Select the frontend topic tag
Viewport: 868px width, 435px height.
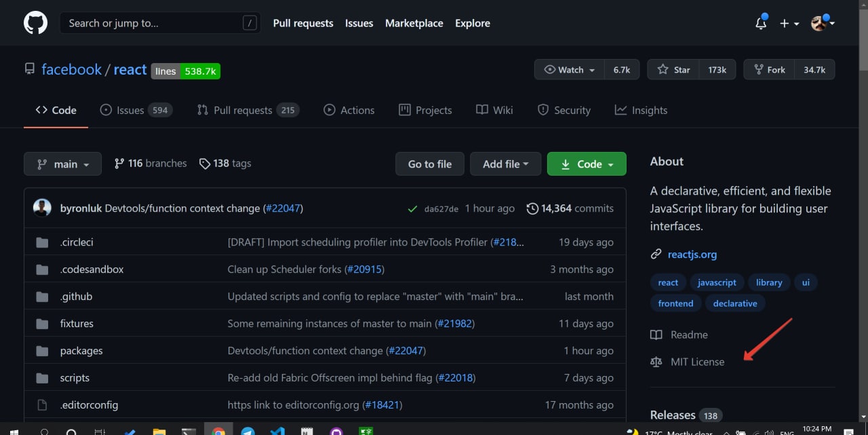coord(675,303)
